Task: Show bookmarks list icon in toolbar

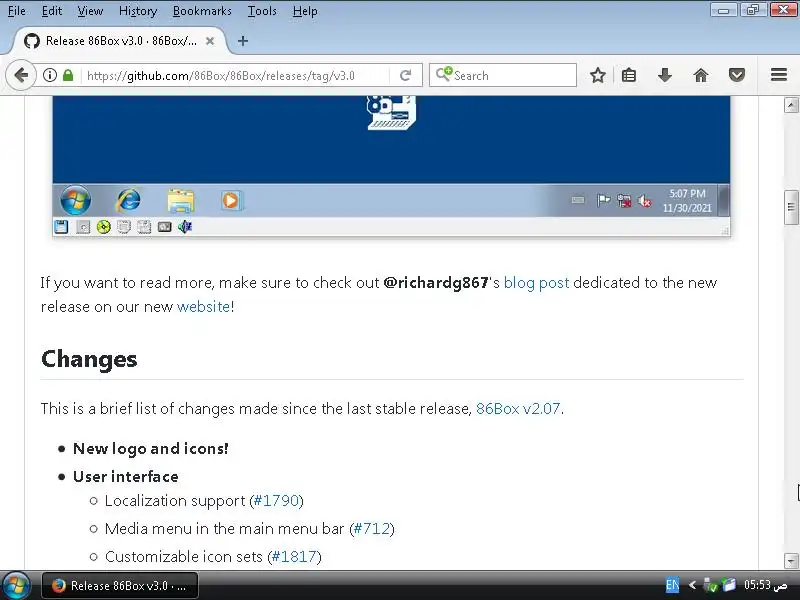Action: [629, 76]
